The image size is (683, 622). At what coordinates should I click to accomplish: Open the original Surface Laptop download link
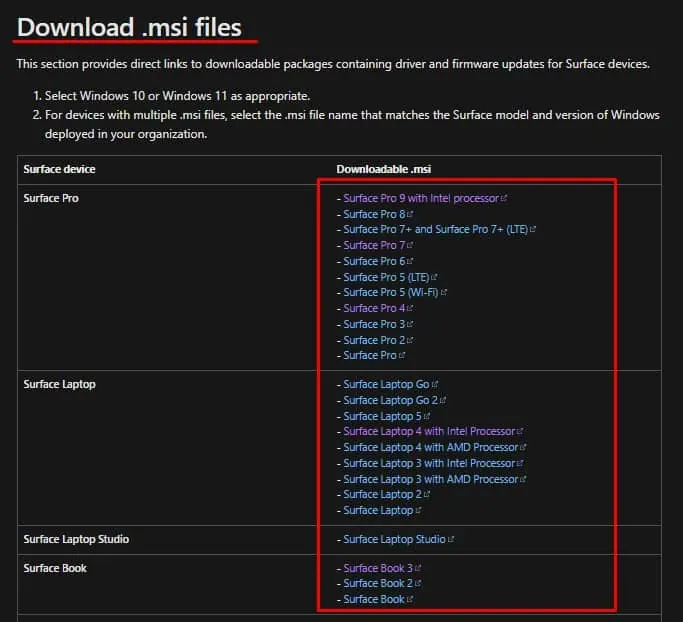[378, 510]
